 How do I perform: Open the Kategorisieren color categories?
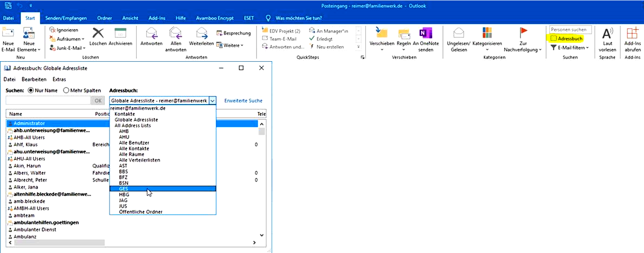487,39
